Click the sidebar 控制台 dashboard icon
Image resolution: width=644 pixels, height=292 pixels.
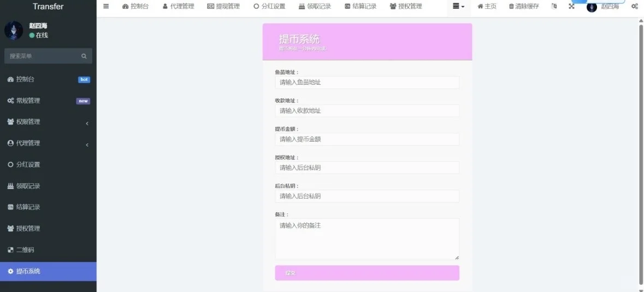pyautogui.click(x=11, y=79)
